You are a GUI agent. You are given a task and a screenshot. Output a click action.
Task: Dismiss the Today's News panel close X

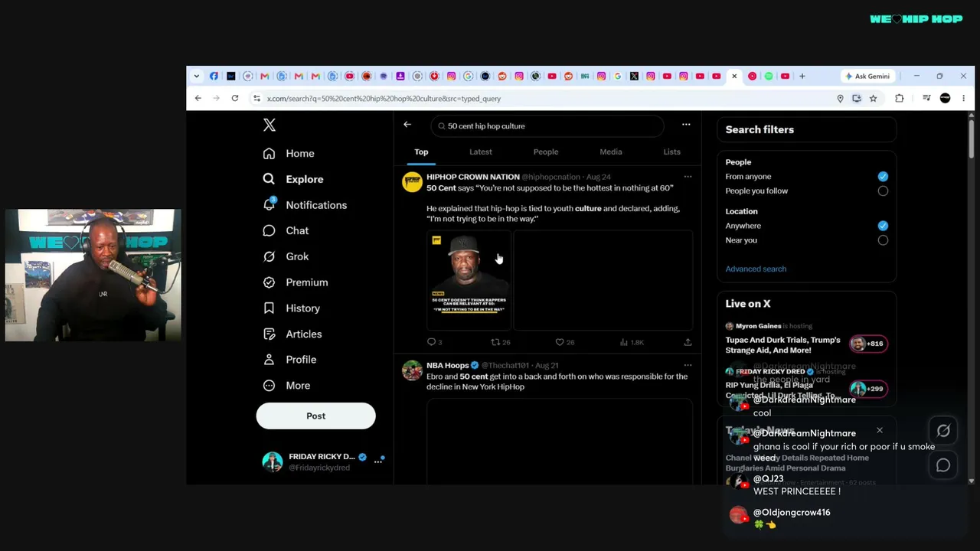click(880, 430)
